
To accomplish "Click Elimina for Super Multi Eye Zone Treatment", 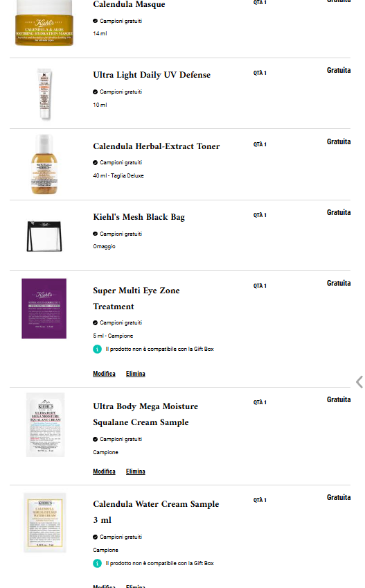I will [x=135, y=374].
